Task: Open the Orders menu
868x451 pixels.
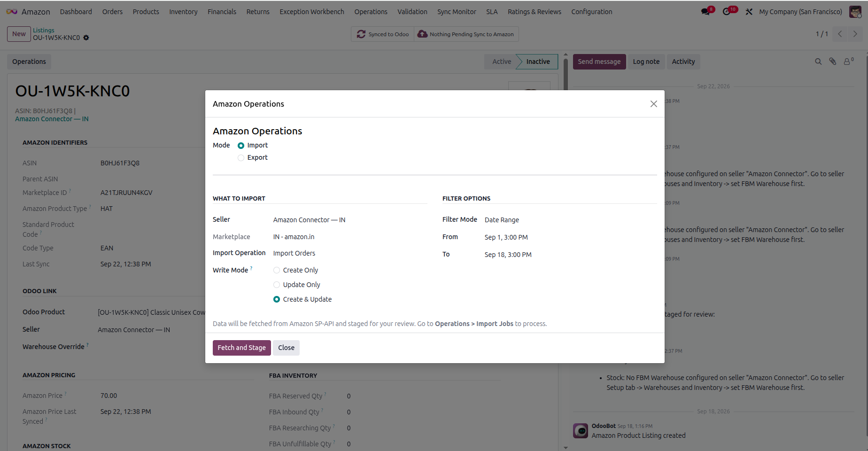Action: pos(112,12)
